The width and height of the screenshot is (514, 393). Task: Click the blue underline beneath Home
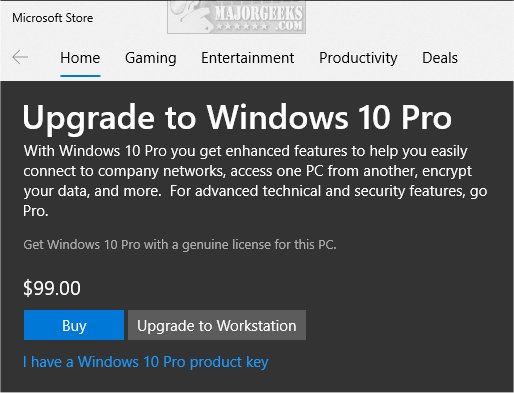click(x=80, y=76)
